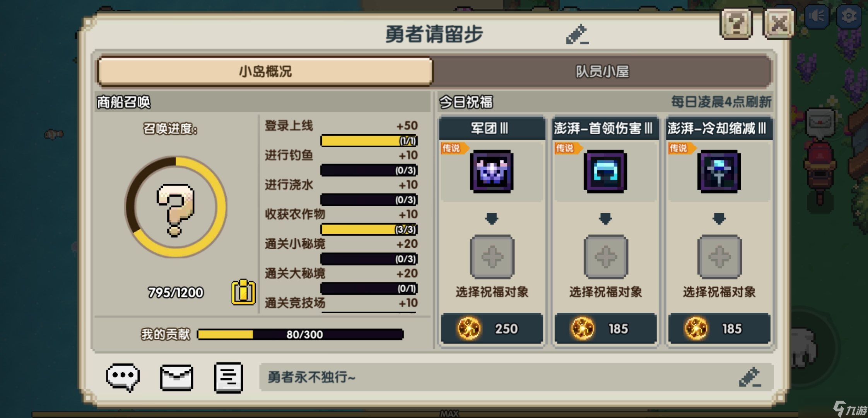Switch to the 队员小屋 tab
This screenshot has height=418, width=868.
[602, 72]
